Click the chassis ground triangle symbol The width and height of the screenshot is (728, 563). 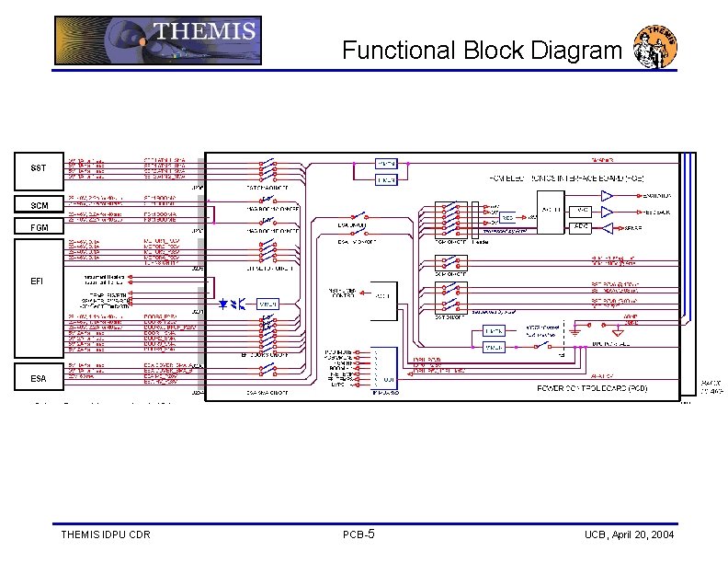618,333
